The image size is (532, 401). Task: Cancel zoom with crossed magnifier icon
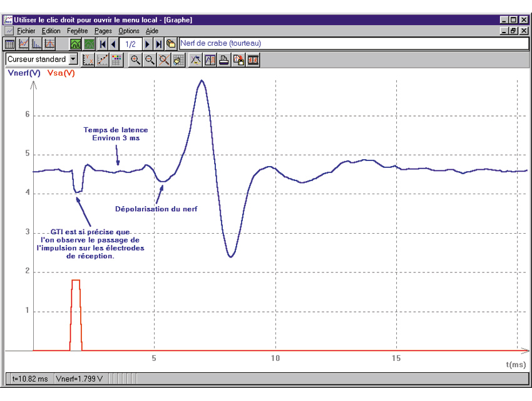pyautogui.click(x=164, y=60)
